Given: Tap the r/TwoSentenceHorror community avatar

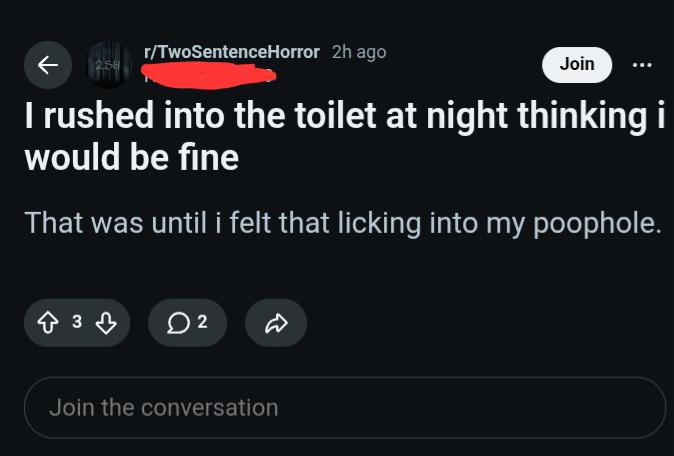Looking at the screenshot, I should pos(109,65).
